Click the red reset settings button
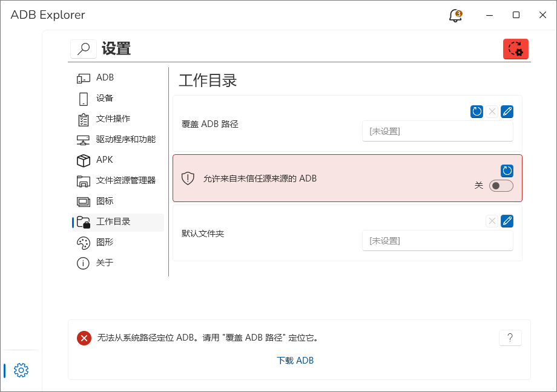This screenshot has height=392, width=557. 515,49
